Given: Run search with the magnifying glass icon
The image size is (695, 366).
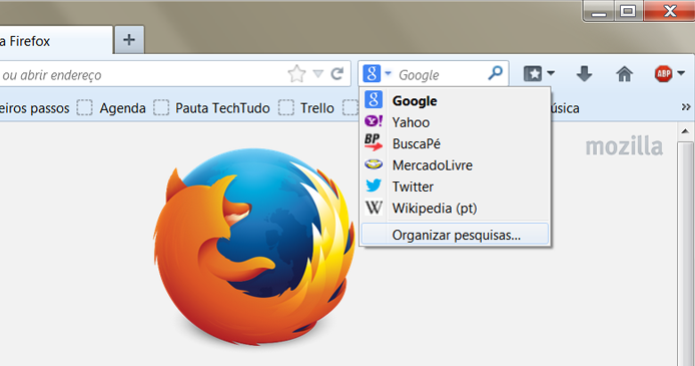Looking at the screenshot, I should pos(495,73).
